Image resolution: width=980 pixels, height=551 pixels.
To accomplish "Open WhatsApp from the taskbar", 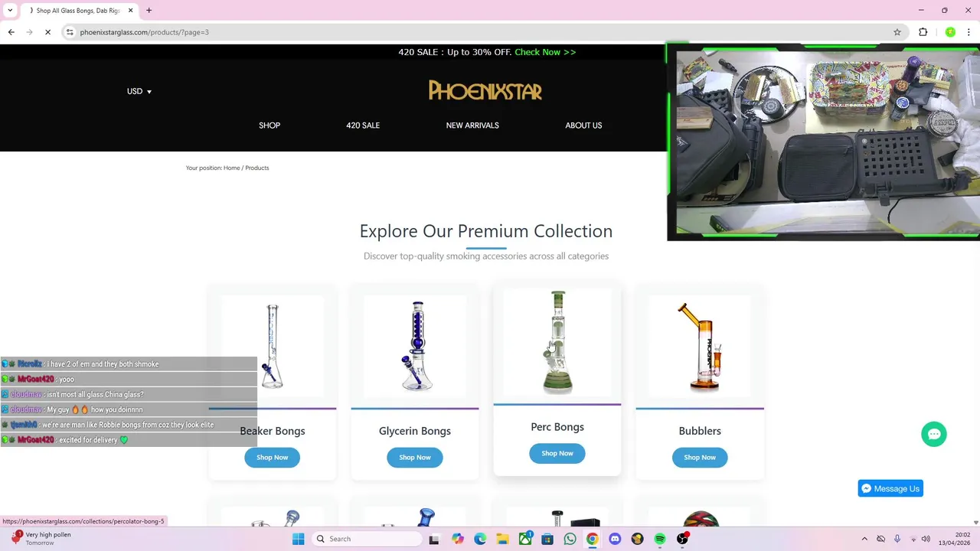I will [570, 539].
